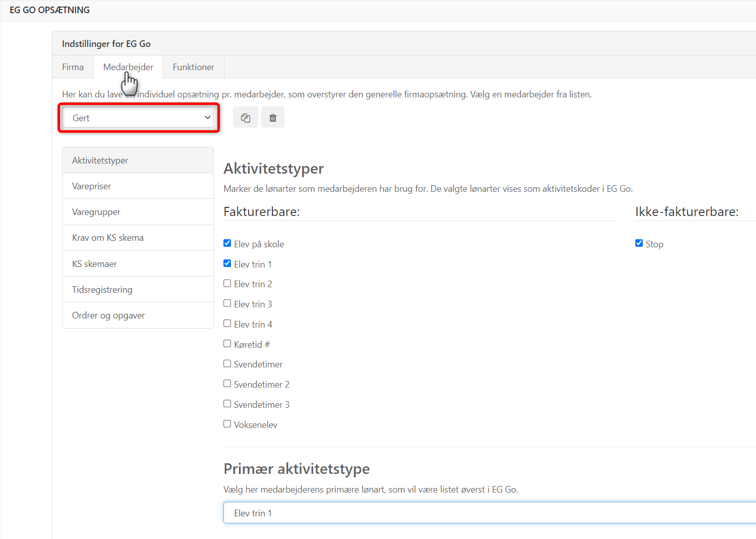
Task: Go to Varegrupper settings
Action: pos(138,212)
